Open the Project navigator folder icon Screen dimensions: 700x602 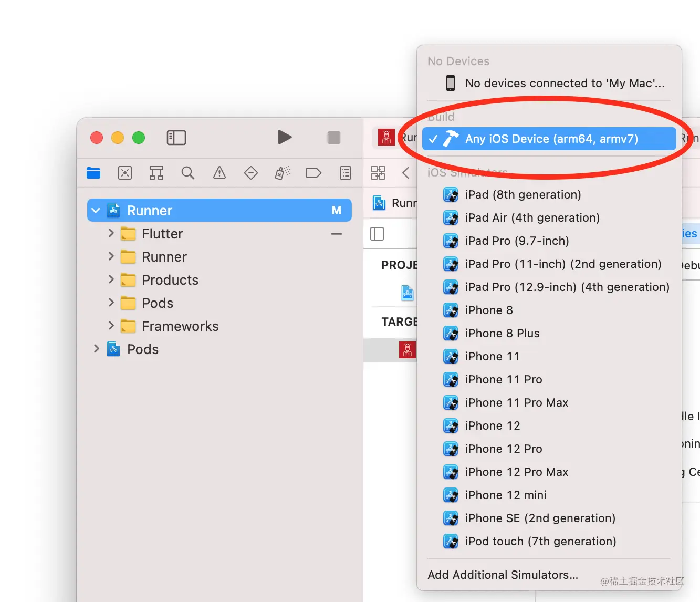[x=93, y=173]
